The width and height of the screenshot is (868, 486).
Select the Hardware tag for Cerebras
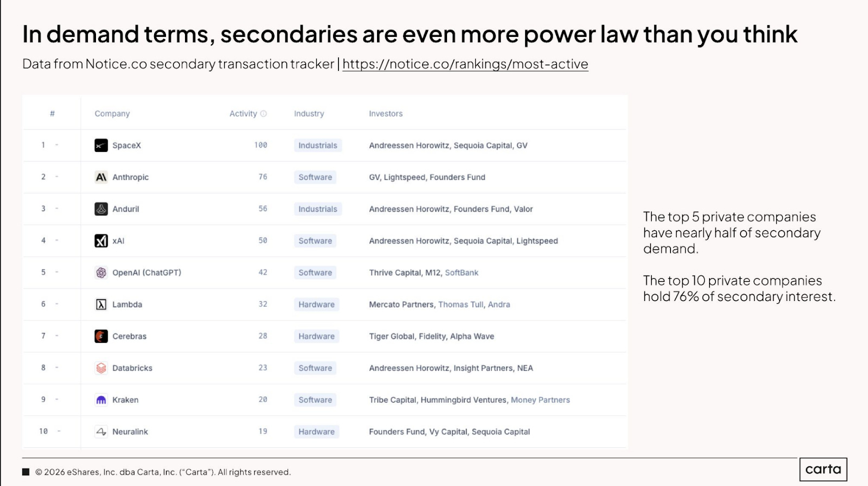(x=317, y=336)
